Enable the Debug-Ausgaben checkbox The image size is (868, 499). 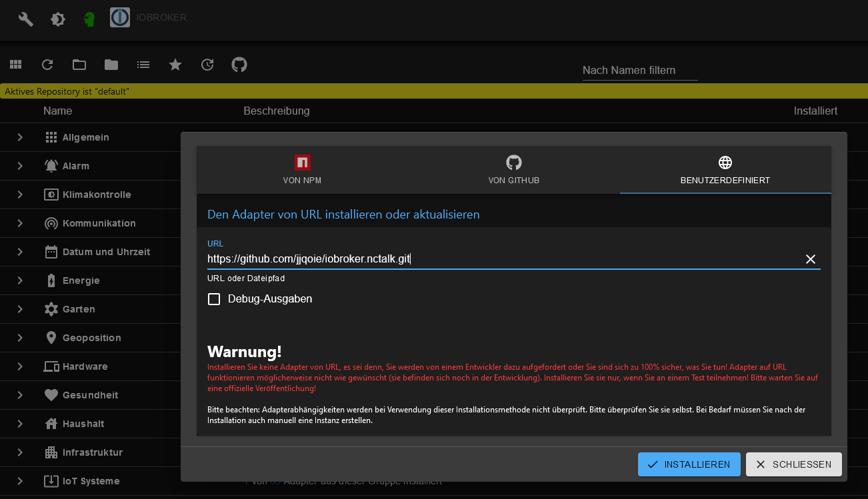(214, 299)
